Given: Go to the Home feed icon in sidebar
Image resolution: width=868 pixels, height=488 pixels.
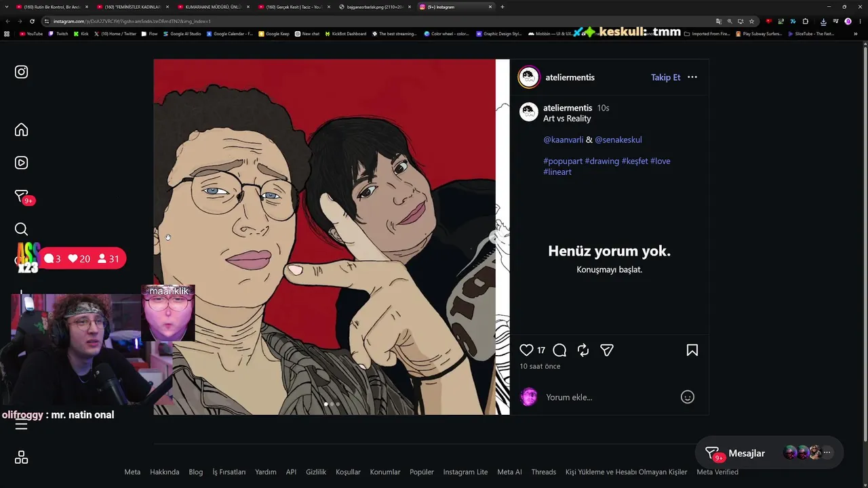Looking at the screenshot, I should tap(22, 129).
